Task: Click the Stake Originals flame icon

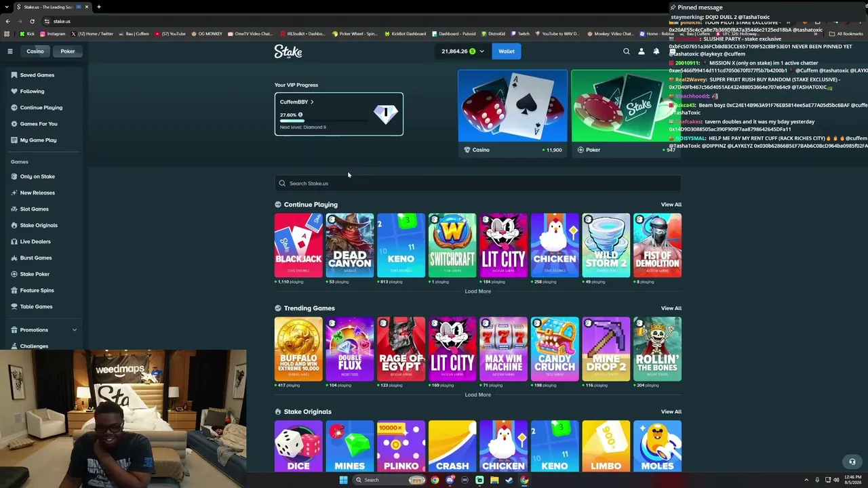Action: click(14, 226)
